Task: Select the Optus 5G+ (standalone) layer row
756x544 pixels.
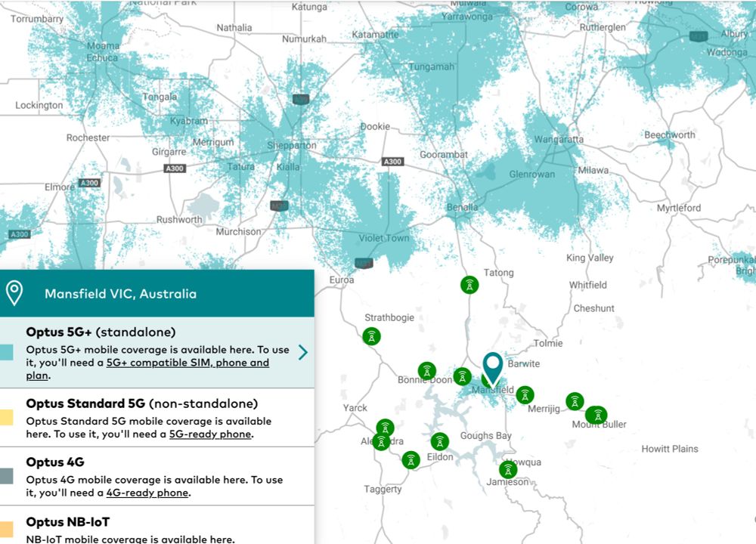Action: [157, 353]
